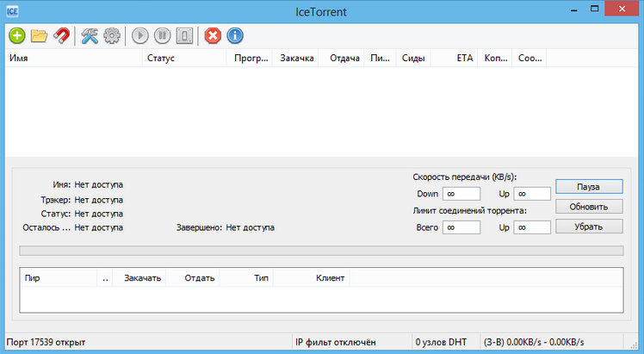Click the gray stop torrent icon

(x=184, y=35)
